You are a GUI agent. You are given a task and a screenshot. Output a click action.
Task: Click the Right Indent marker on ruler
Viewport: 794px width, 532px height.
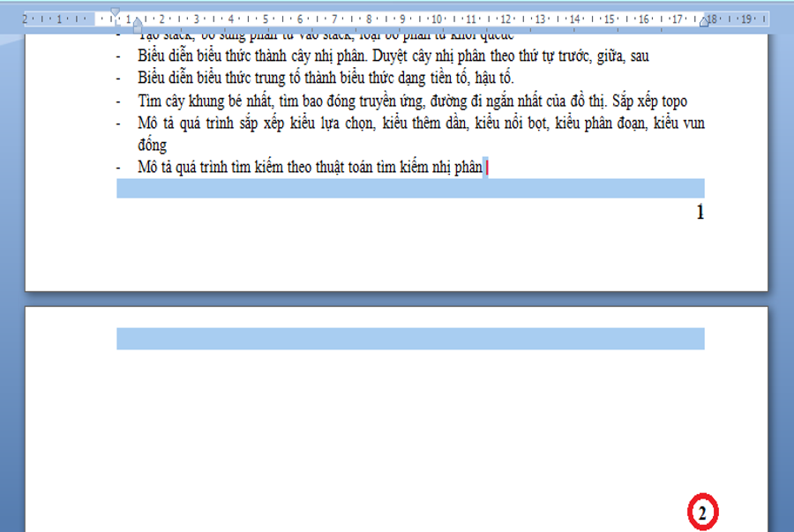[704, 22]
